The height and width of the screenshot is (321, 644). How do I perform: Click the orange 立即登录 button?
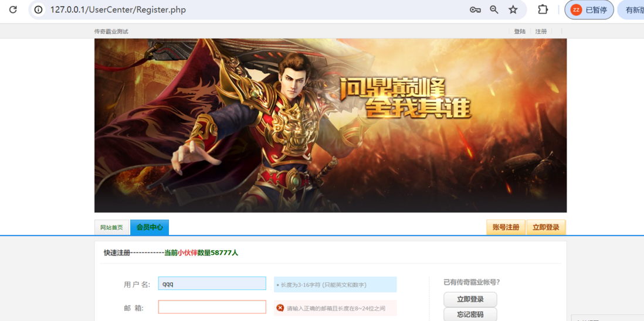click(x=546, y=227)
